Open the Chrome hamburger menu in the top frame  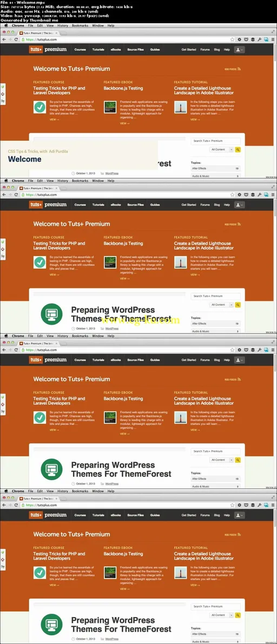[273, 39]
